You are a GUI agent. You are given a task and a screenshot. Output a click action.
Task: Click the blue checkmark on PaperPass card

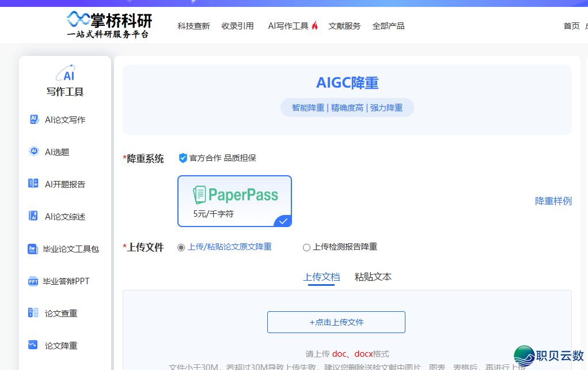coord(283,221)
